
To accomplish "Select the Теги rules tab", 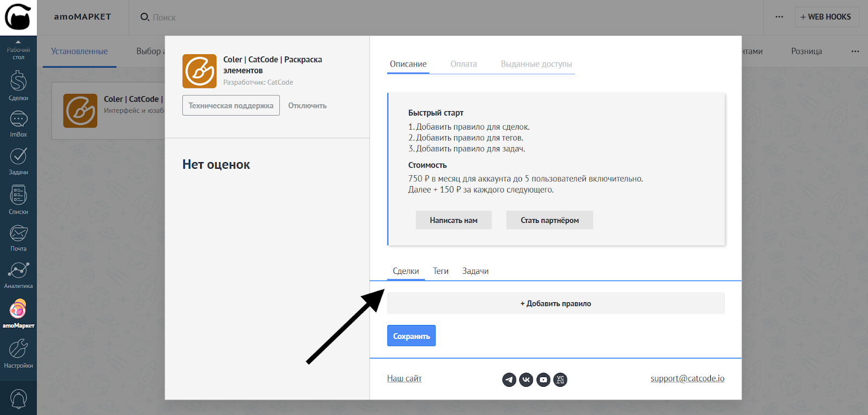I will tap(441, 271).
